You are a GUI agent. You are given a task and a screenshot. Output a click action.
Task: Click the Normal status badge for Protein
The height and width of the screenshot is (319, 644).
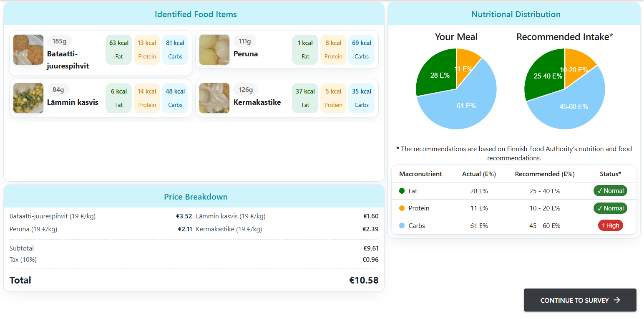610,208
